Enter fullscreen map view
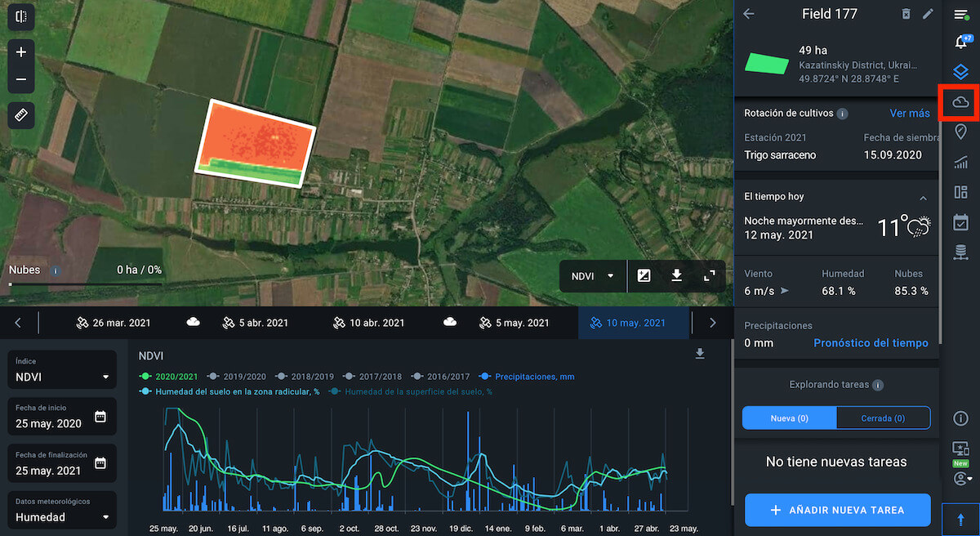The image size is (980, 536). coord(709,276)
